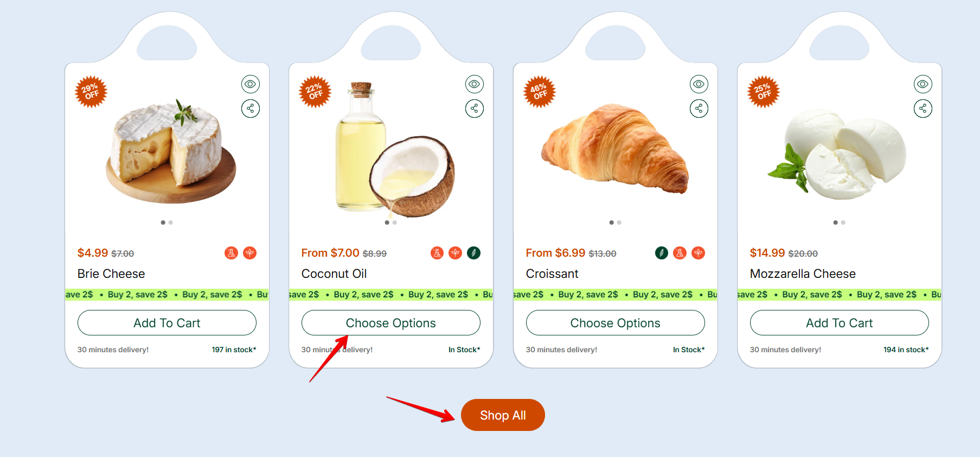This screenshot has width=980, height=457.
Task: Show second image of Brie Cheese via dot
Action: point(171,223)
